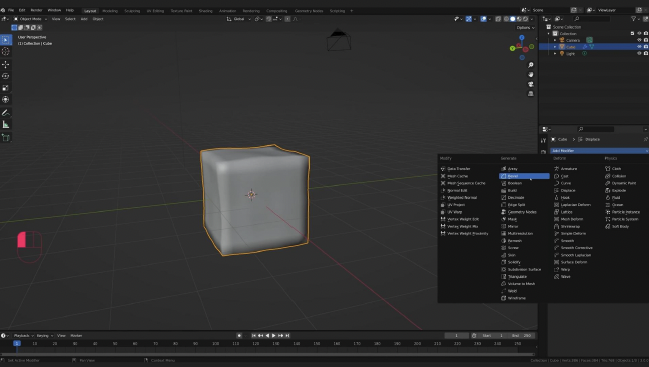This screenshot has height=367, width=649.
Task: Select the Annotate tool
Action: [x=5, y=113]
